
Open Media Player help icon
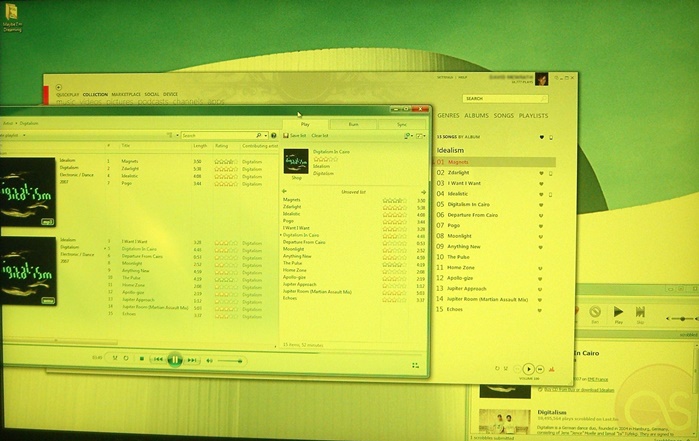274,135
